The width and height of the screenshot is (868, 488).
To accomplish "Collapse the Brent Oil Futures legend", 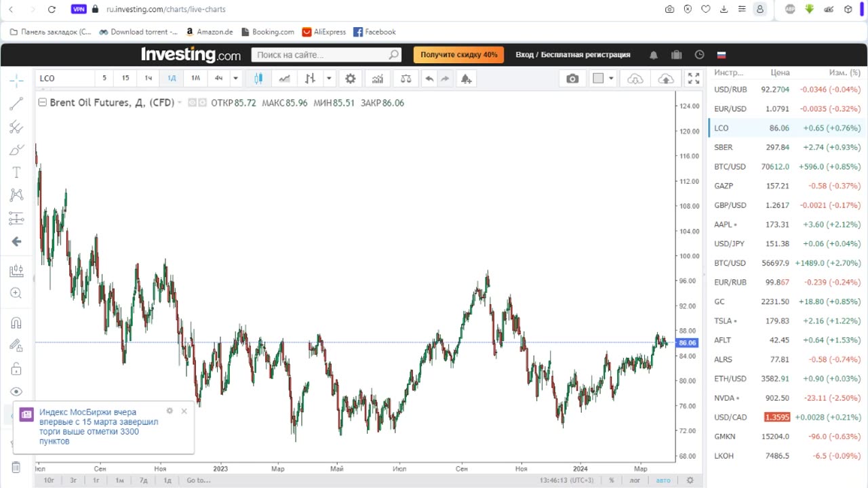I will 42,102.
